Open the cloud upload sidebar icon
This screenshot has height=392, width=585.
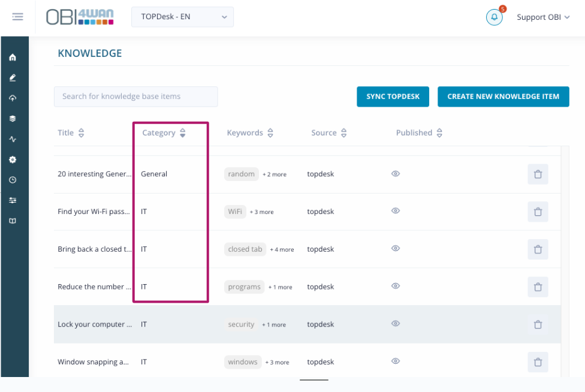[x=13, y=98]
